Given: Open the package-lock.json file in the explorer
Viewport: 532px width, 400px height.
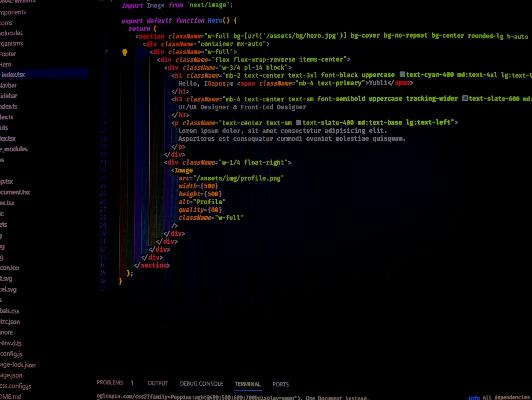Looking at the screenshot, I should 18,365.
